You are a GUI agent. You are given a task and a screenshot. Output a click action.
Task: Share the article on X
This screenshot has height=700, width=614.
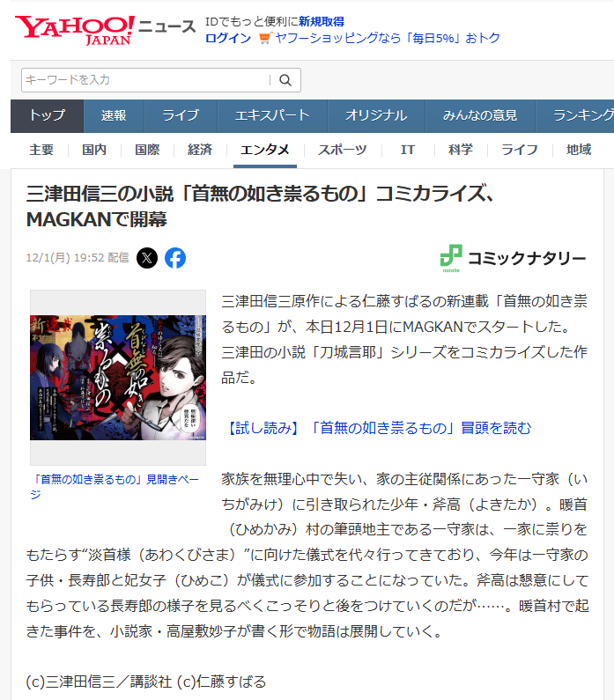147,258
